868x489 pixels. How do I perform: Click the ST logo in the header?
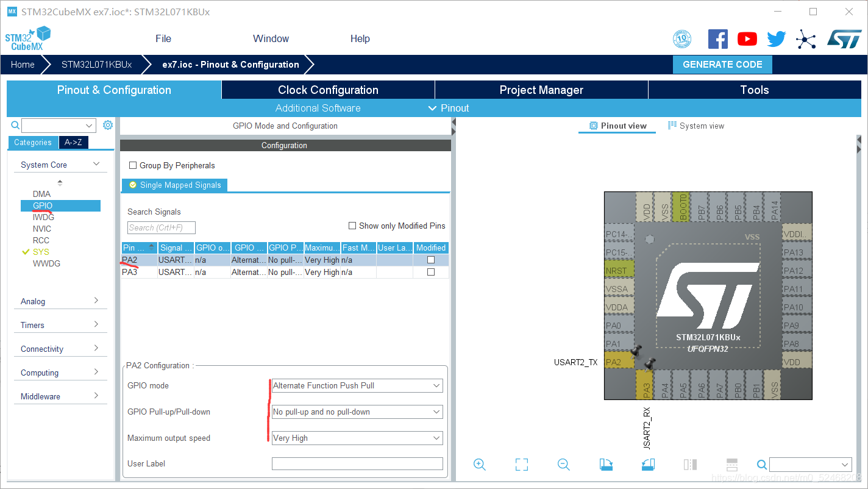844,39
